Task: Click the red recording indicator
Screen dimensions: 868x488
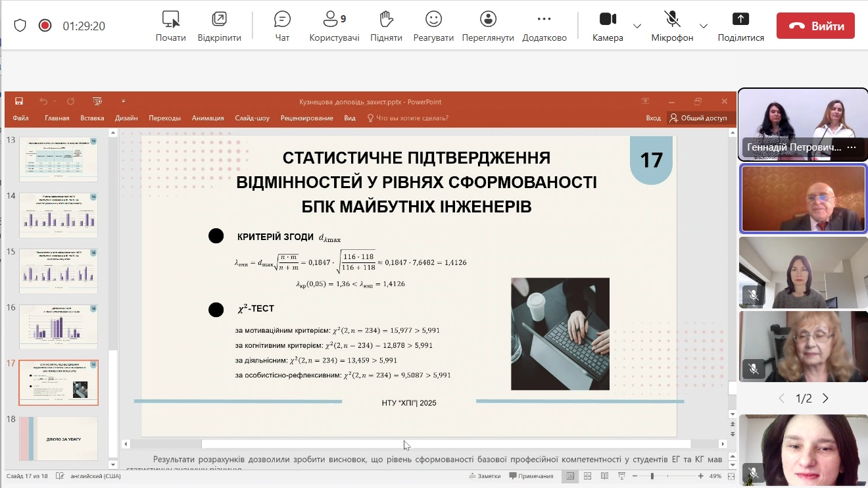Action: [45, 26]
